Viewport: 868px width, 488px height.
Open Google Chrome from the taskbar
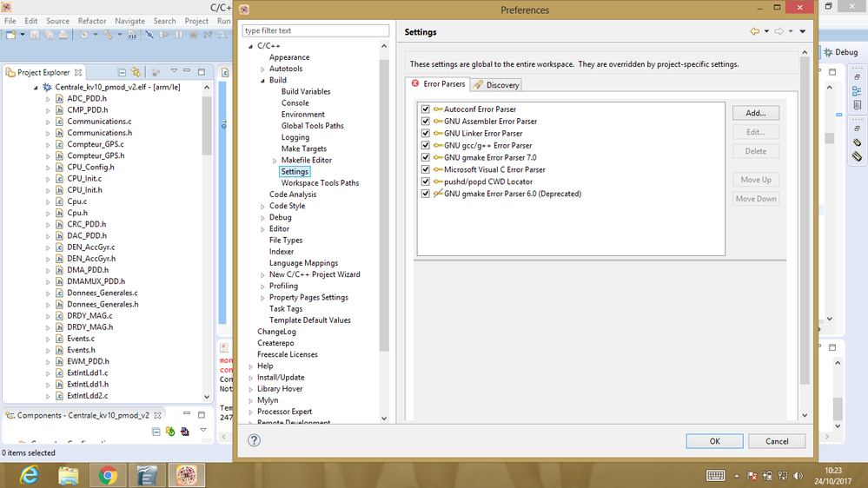coord(108,475)
